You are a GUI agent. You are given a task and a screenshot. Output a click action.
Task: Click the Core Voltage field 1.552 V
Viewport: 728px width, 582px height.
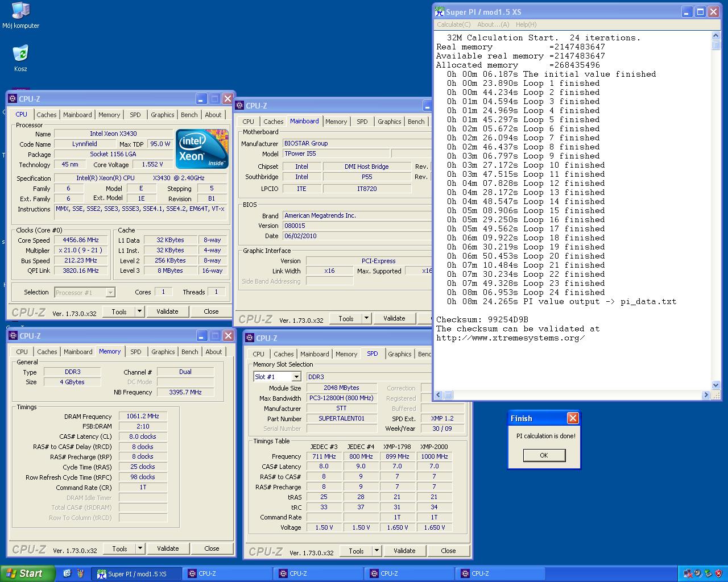point(152,164)
